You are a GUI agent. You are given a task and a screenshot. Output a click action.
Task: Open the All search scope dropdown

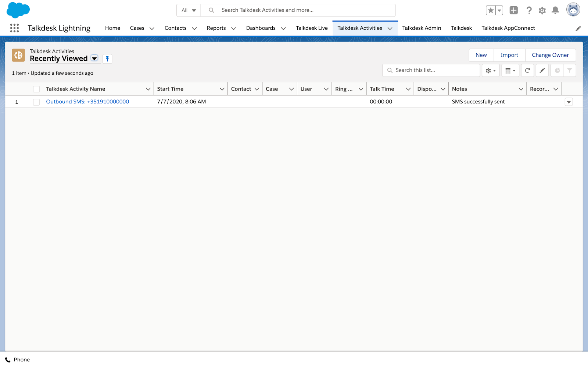(189, 10)
